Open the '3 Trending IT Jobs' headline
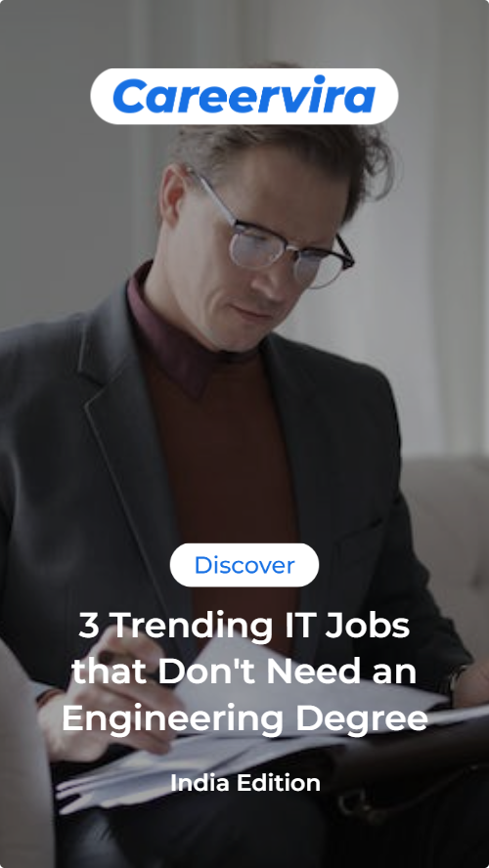The height and width of the screenshot is (868, 489). pyautogui.click(x=244, y=625)
